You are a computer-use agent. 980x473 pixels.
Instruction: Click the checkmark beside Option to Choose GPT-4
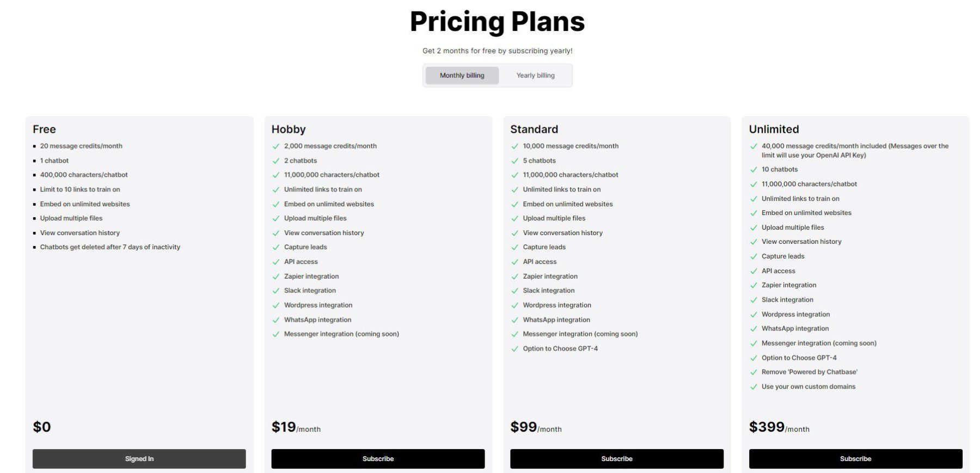(x=514, y=348)
